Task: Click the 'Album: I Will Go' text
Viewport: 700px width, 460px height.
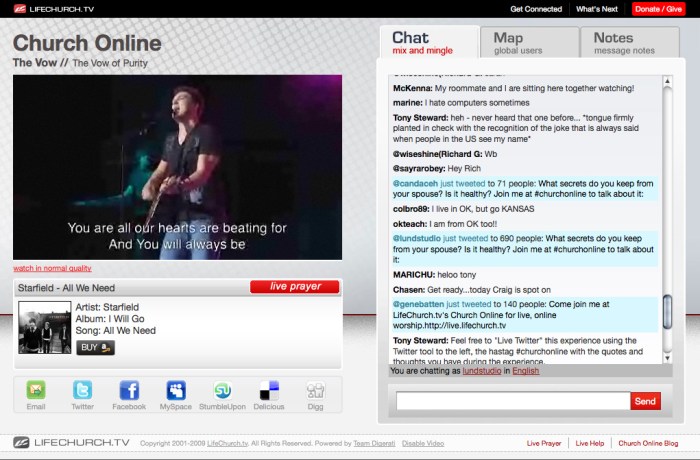Action: pyautogui.click(x=110, y=319)
